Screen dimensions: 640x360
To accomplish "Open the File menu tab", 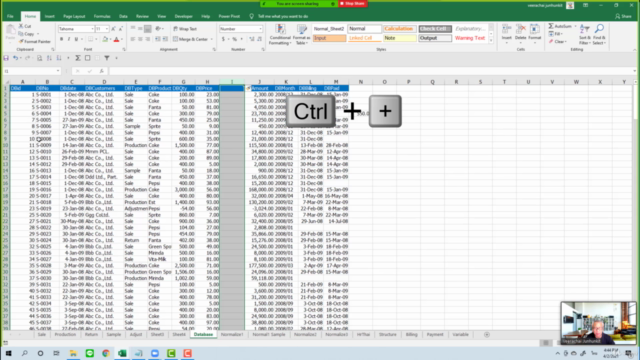I will pyautogui.click(x=10, y=16).
